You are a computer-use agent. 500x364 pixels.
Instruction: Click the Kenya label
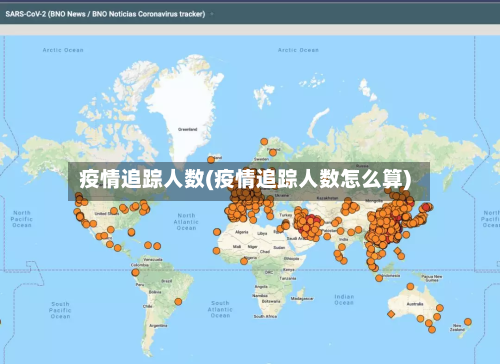[x=289, y=269]
